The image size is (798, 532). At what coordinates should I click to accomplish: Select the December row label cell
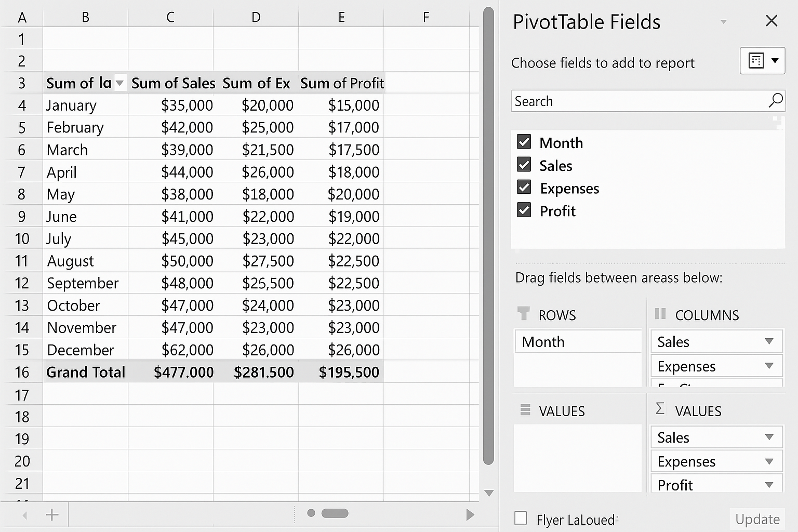tap(86, 350)
